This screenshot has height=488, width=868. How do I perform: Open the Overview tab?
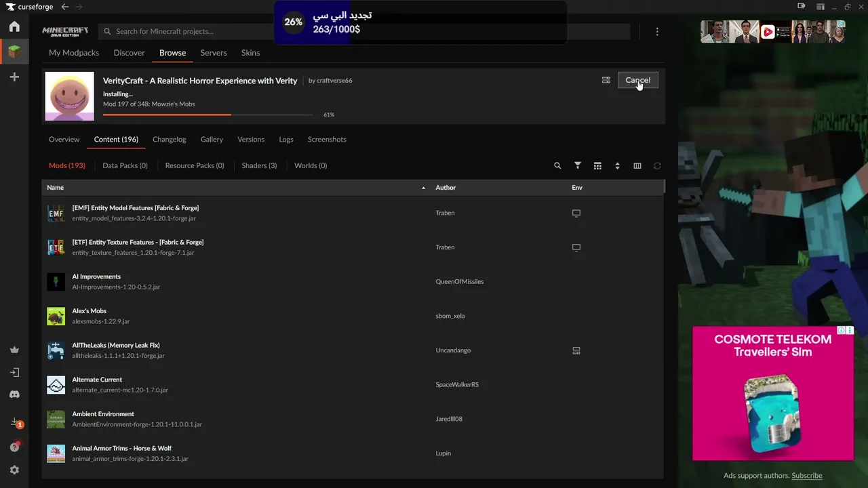64,139
